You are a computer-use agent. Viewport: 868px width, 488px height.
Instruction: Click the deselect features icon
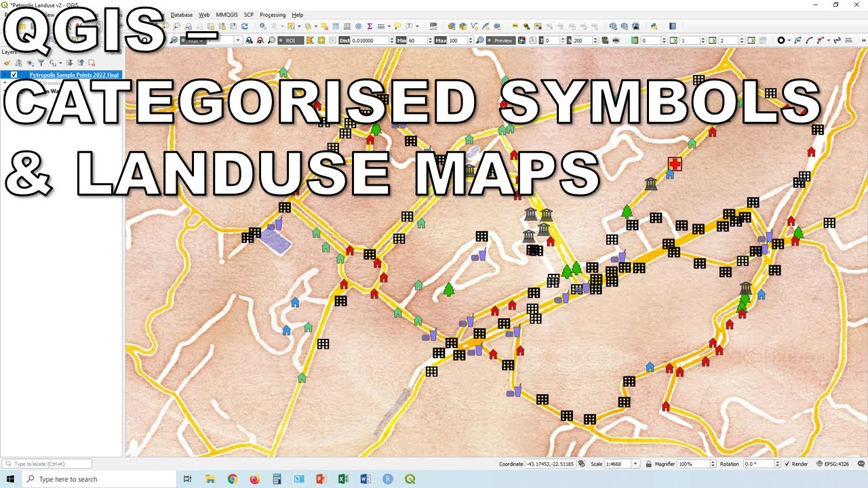(x=324, y=26)
